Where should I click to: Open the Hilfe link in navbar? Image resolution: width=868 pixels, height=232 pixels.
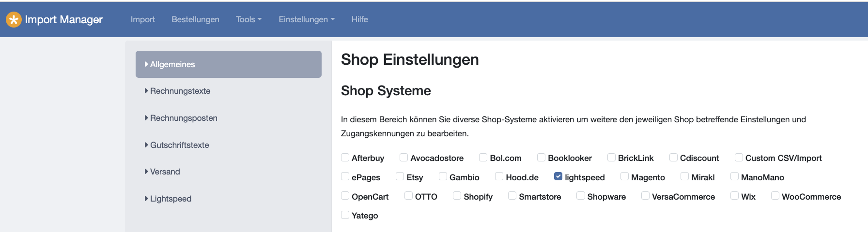click(x=360, y=19)
